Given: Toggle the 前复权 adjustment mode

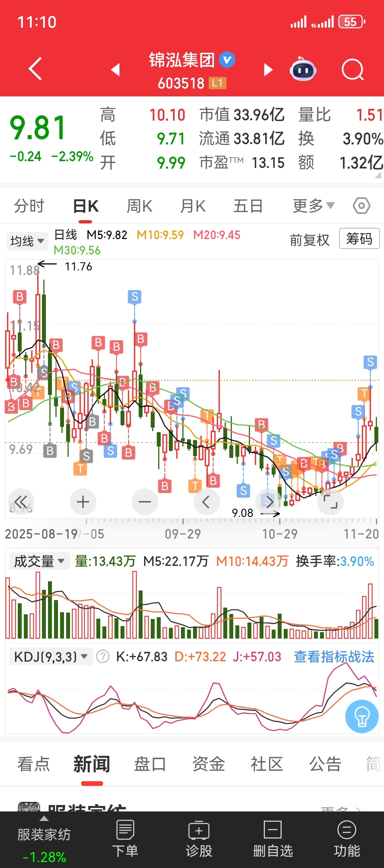Looking at the screenshot, I should pos(309,240).
